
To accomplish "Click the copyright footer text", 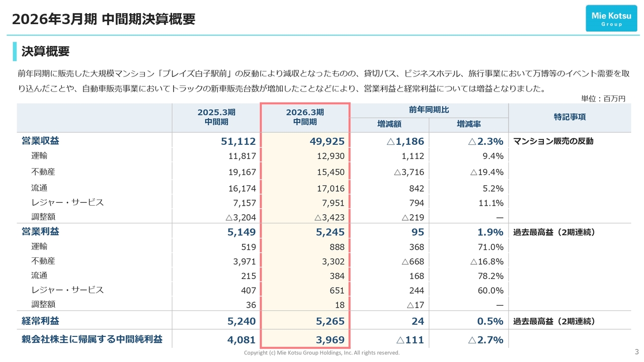I will pyautogui.click(x=322, y=352).
